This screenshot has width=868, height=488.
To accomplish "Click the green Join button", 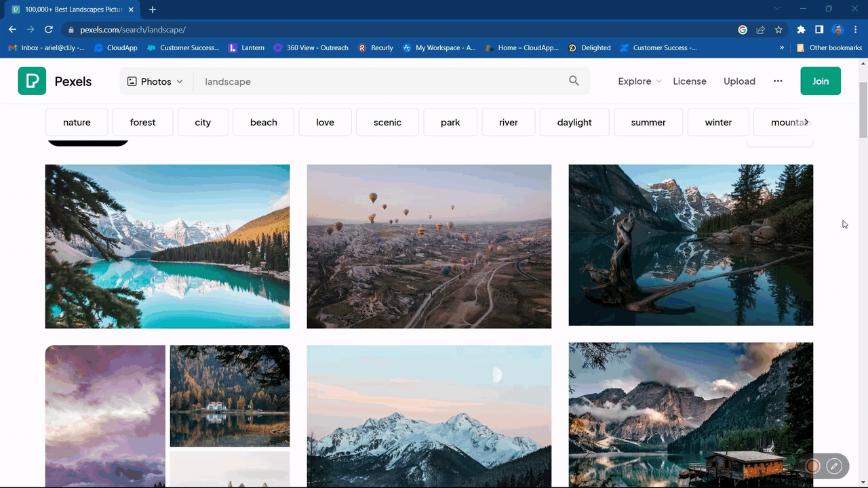I will click(821, 81).
